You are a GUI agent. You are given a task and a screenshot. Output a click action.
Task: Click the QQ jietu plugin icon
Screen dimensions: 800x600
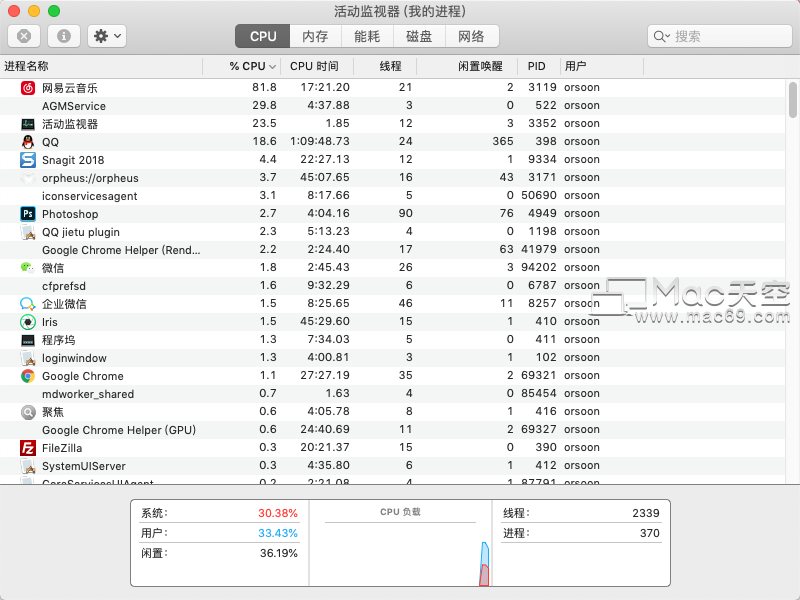pos(28,232)
